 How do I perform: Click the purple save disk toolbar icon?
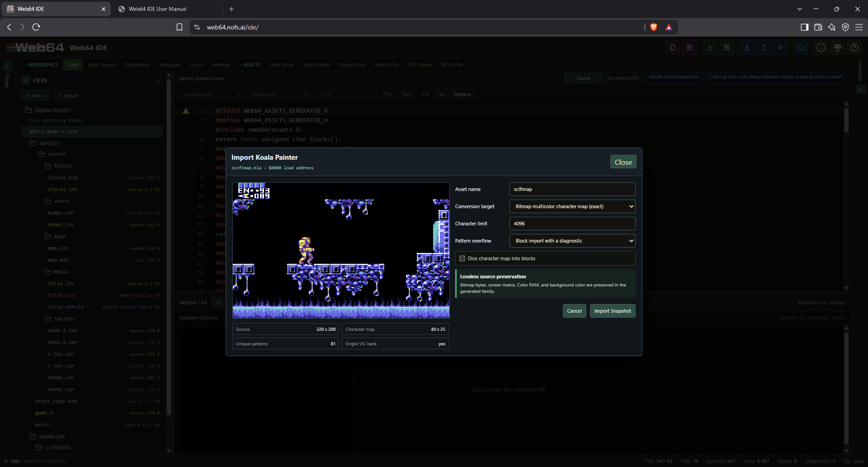(689, 48)
